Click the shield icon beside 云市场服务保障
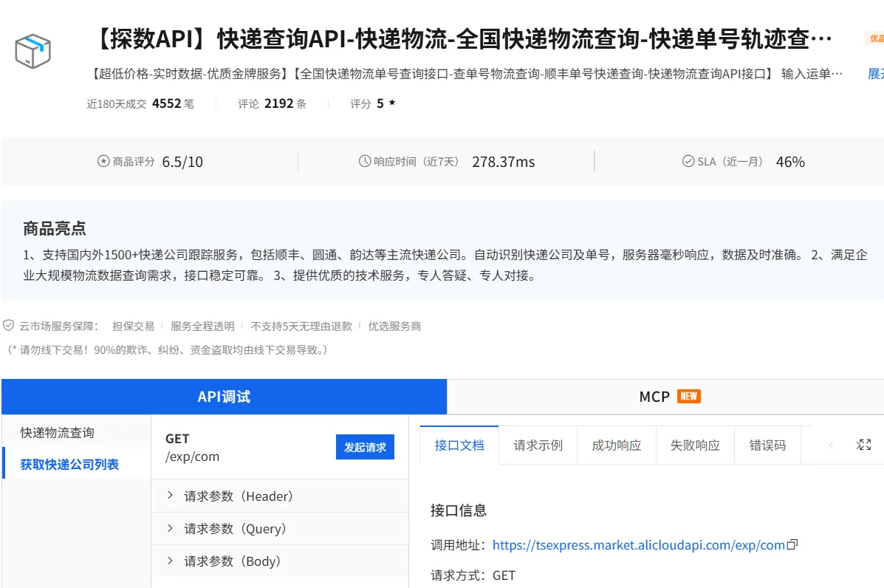884x588 pixels. [x=8, y=325]
